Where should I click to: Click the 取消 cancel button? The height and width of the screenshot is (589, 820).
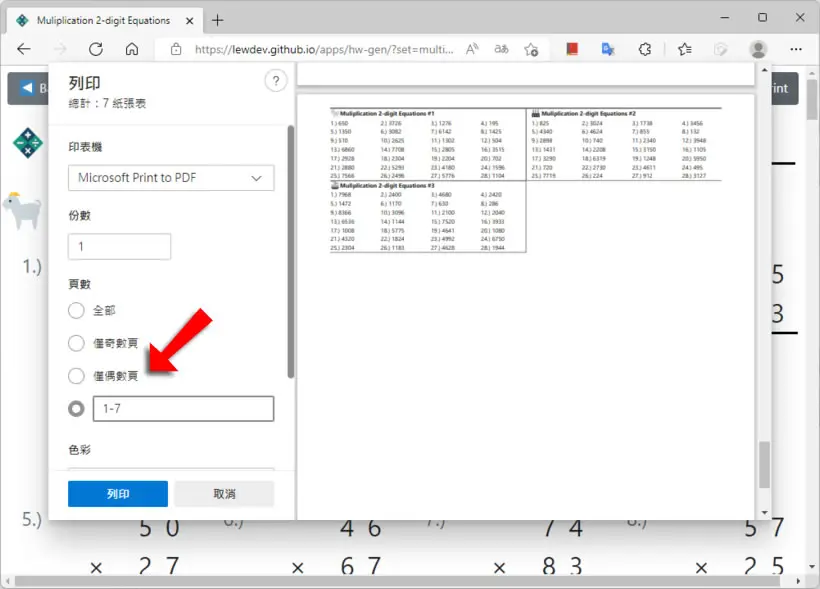click(224, 494)
